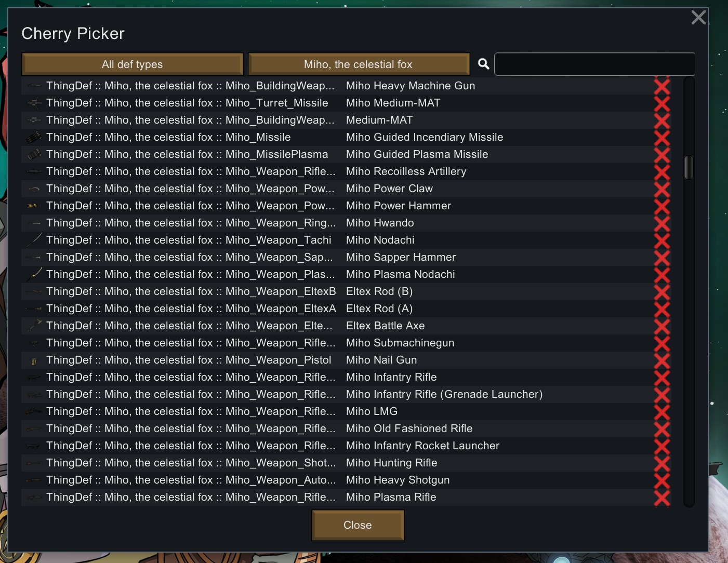
Task: Click the label Miho Heavy Machine Gun
Action: pos(411,86)
